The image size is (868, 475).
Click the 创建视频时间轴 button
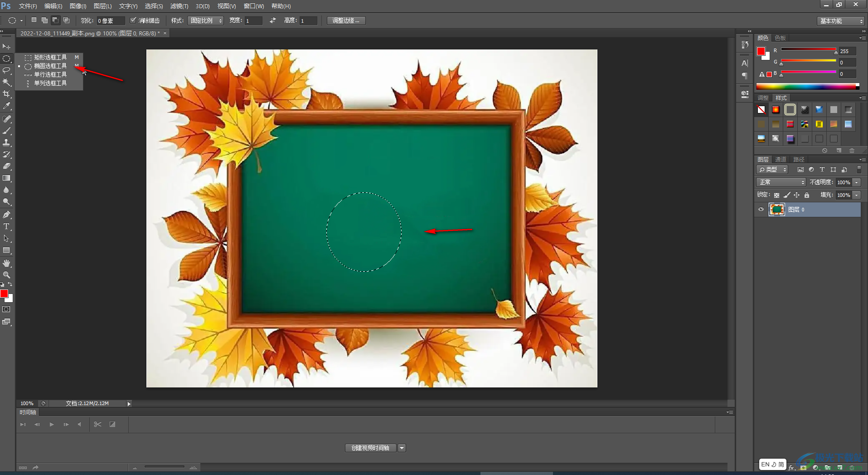[370, 448]
